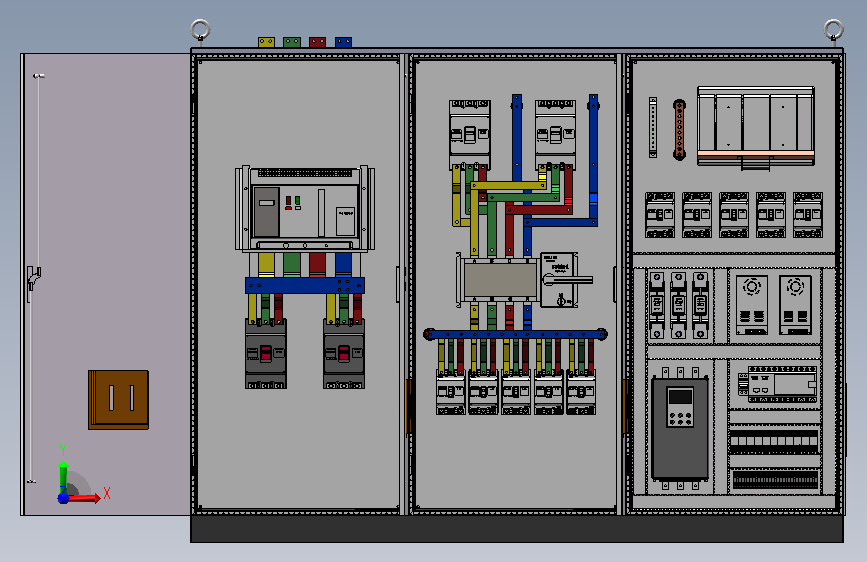The image size is (867, 562).
Task: Select the first lower breaker in middle compartment
Action: (451, 393)
